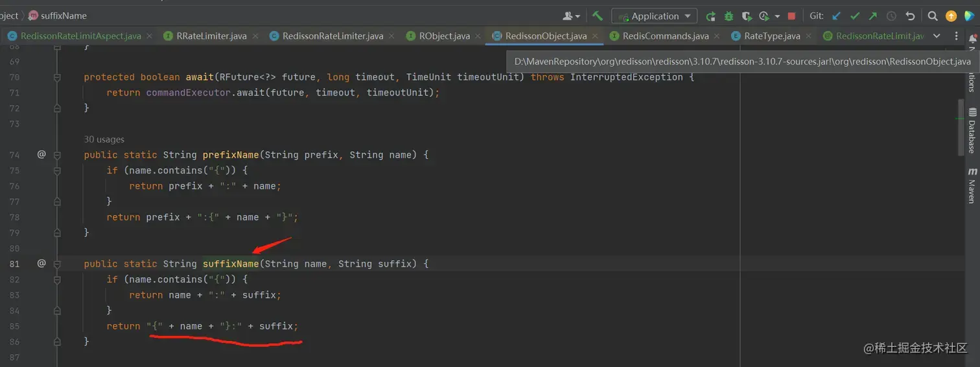The height and width of the screenshot is (367, 980).
Task: Click Git Update Project blue arrow
Action: [836, 16]
